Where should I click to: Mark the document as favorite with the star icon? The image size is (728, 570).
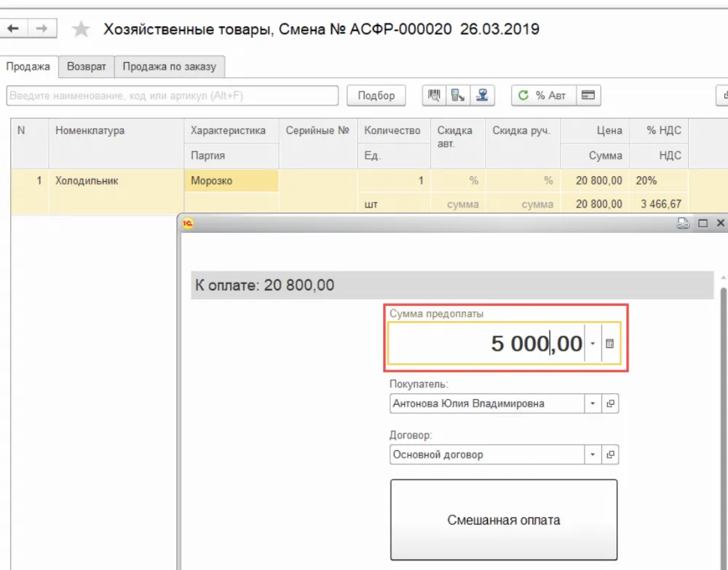click(x=80, y=30)
